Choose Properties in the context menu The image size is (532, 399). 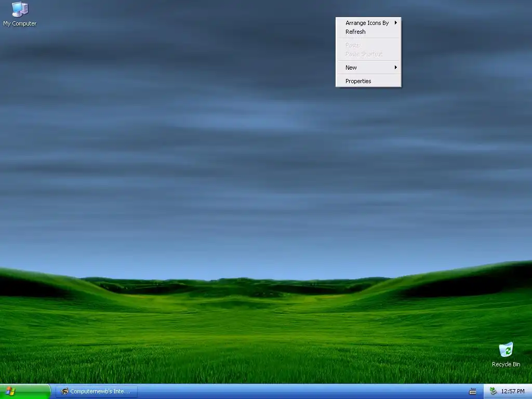pos(368,81)
